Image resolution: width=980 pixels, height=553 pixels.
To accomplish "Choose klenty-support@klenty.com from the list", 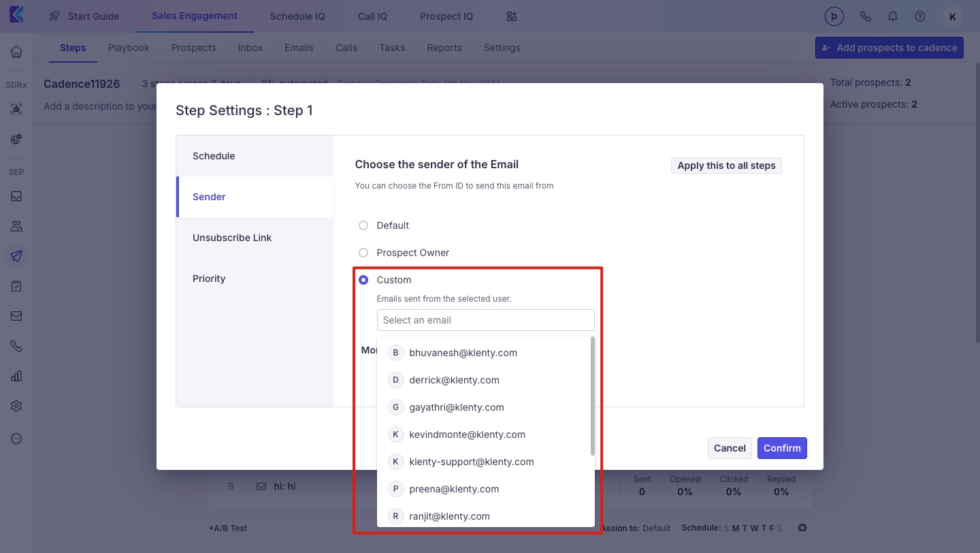I will click(485, 462).
